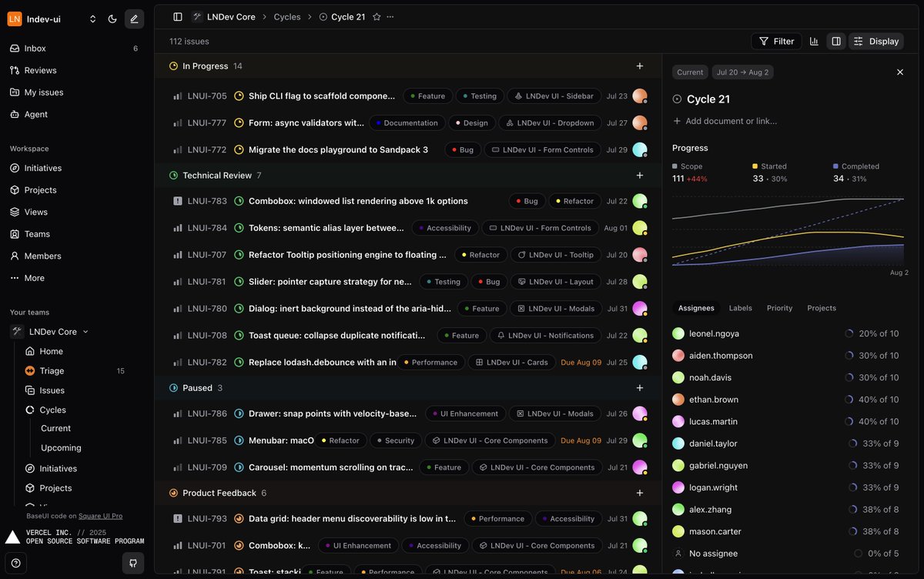Click status icon of LNUI-793
Screen dimensions: 924x579
coord(239,519)
